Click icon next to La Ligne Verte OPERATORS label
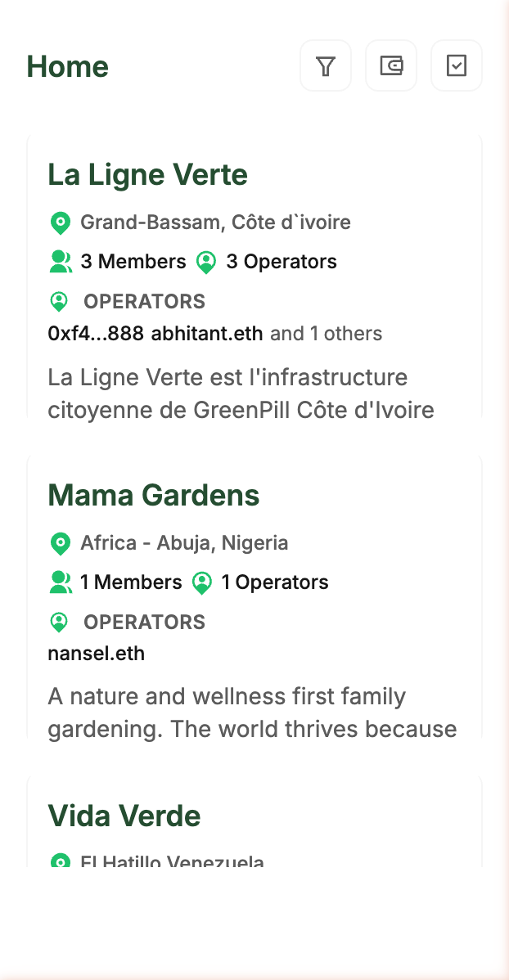The image size is (509, 980). (x=59, y=302)
